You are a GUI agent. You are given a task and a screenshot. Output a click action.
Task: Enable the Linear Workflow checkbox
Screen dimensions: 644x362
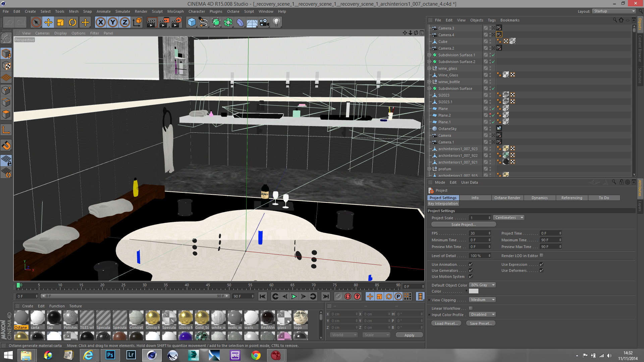(471, 308)
